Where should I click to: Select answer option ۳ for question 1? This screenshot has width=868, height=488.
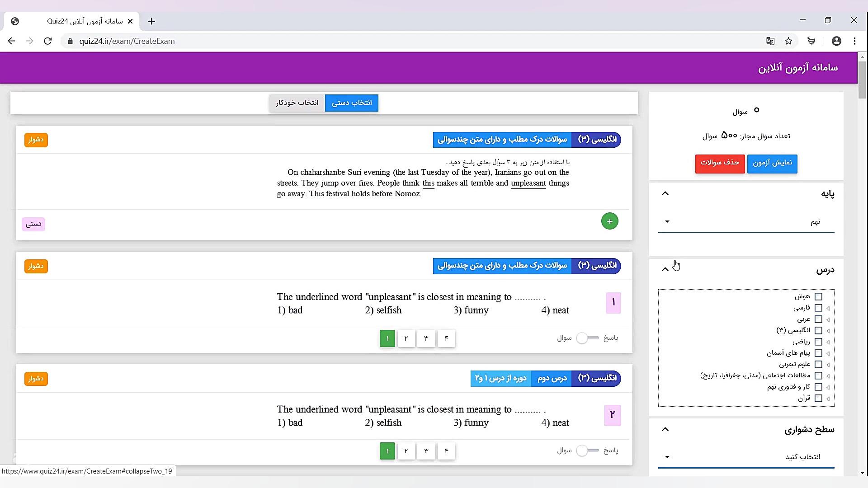(x=426, y=338)
